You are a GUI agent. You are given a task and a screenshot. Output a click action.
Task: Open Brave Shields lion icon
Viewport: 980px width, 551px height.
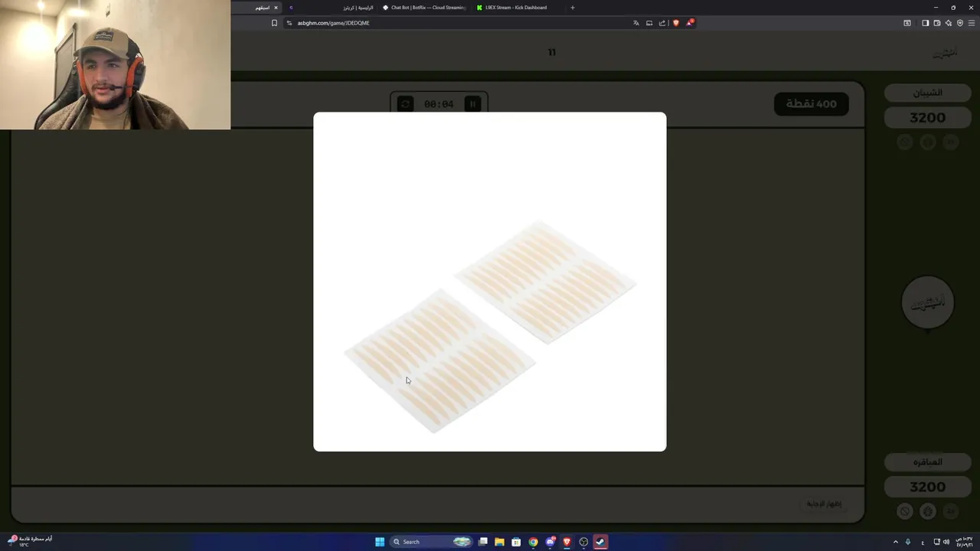(x=675, y=23)
